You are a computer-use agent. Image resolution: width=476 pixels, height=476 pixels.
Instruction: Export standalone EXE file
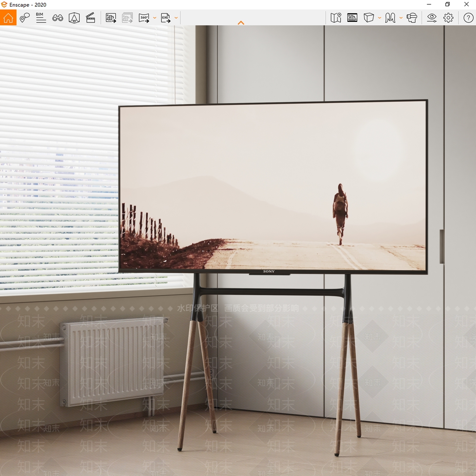point(166,18)
